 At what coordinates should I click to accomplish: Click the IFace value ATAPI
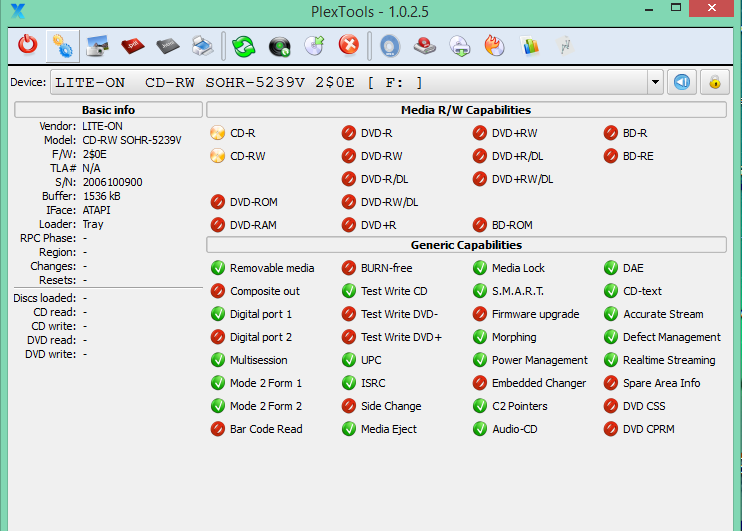(97, 210)
